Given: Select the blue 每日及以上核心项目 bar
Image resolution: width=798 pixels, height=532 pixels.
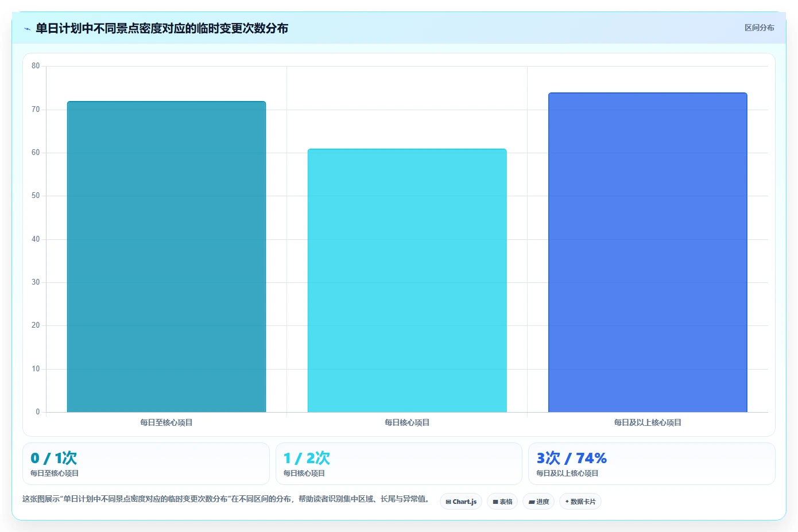Looking at the screenshot, I should pos(648,253).
